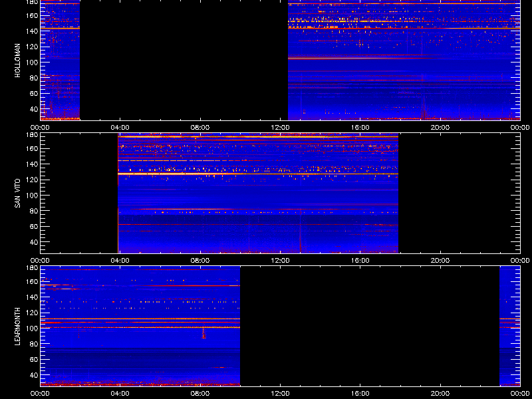Click San Vito time label 08:00

tap(200, 261)
